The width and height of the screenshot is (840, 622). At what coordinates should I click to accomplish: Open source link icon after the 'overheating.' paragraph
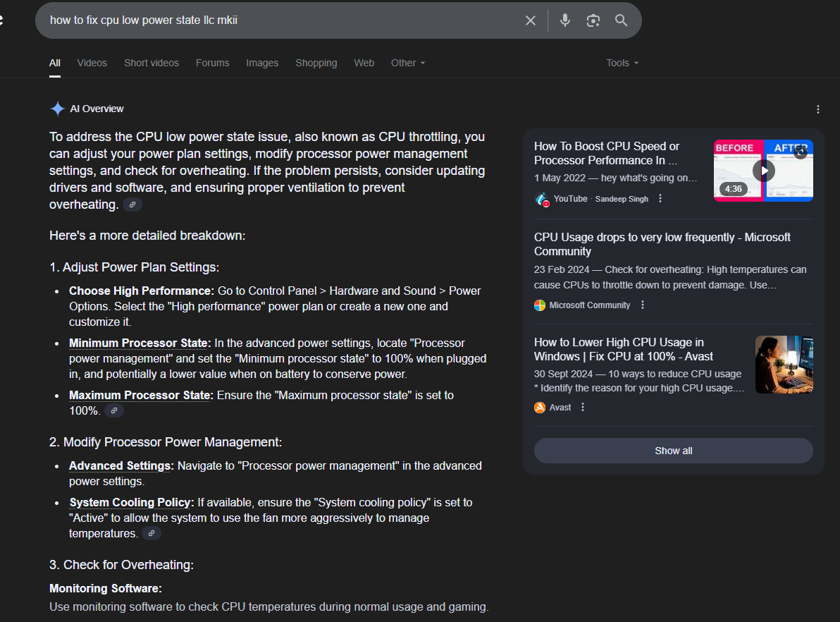(x=132, y=205)
